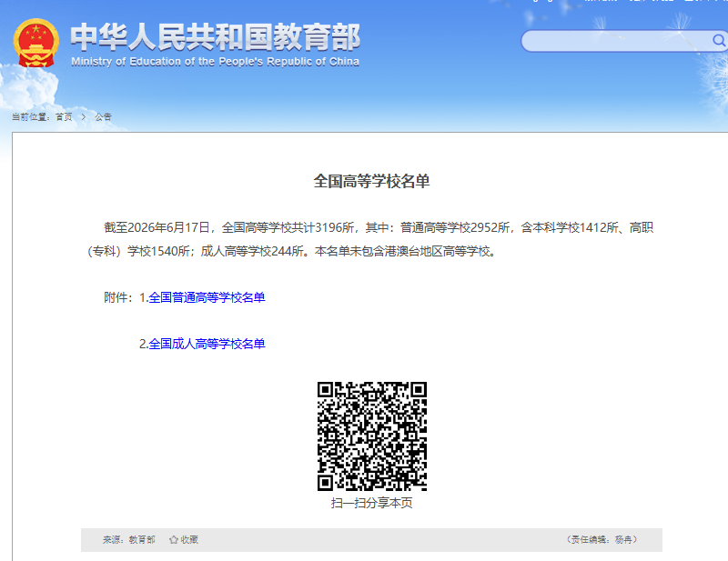Open the 公告 breadcrumb link
Screen dimensions: 728x561
[x=103, y=117]
